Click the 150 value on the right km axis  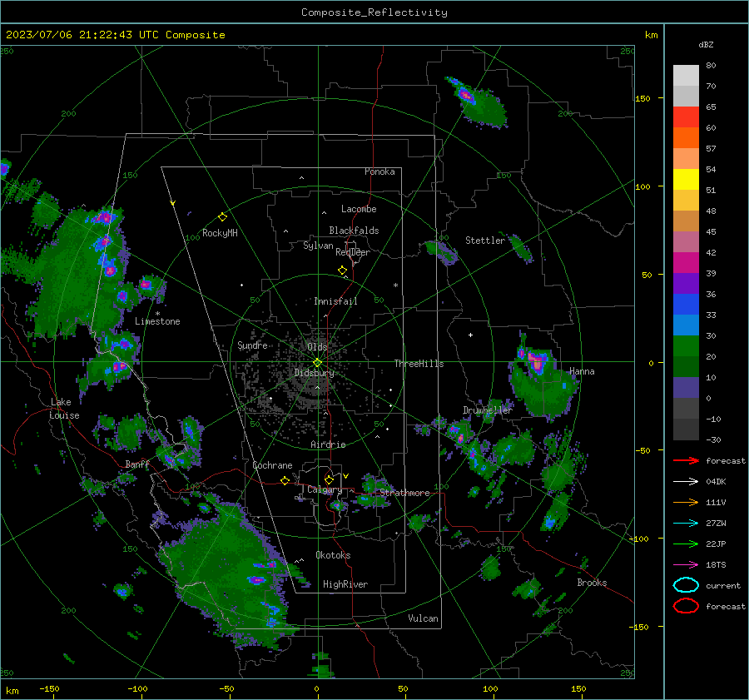pos(642,98)
